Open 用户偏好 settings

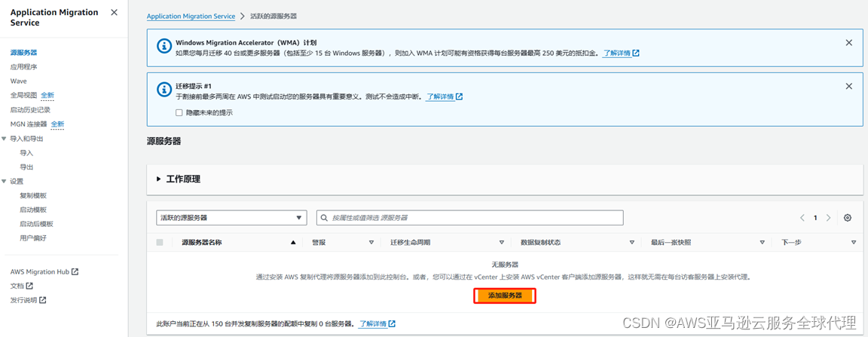(33, 238)
